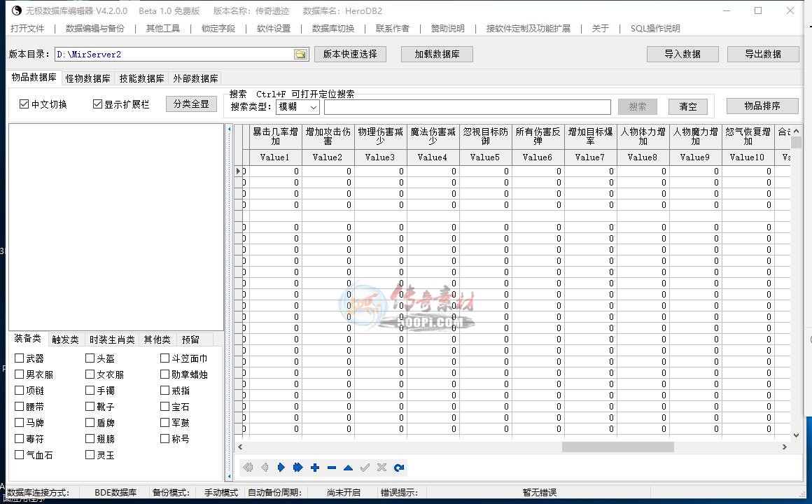Screen dimensions: 812x504
Task: Delete record with minus icon
Action: [x=331, y=468]
